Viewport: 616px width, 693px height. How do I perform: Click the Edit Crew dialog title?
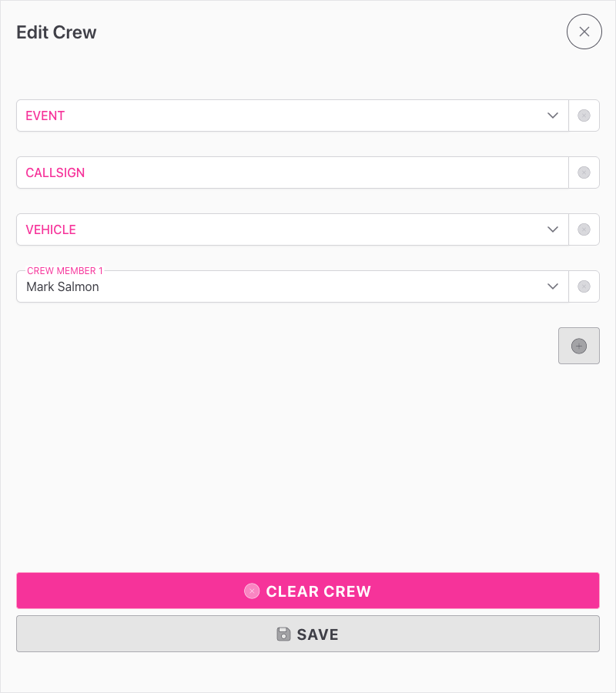click(56, 32)
